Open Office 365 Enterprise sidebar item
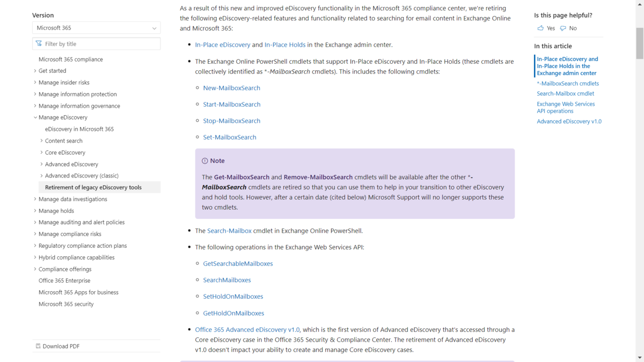The width and height of the screenshot is (644, 362). click(64, 280)
